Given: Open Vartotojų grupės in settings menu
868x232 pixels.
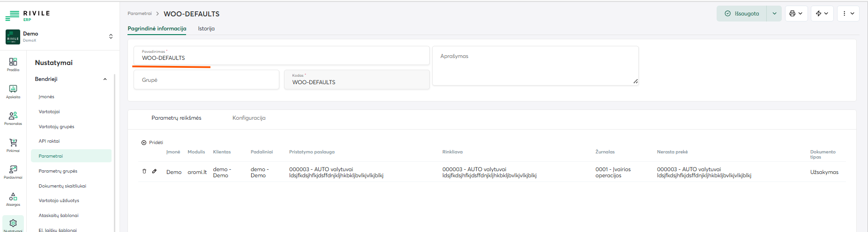Looking at the screenshot, I should coord(56,126).
